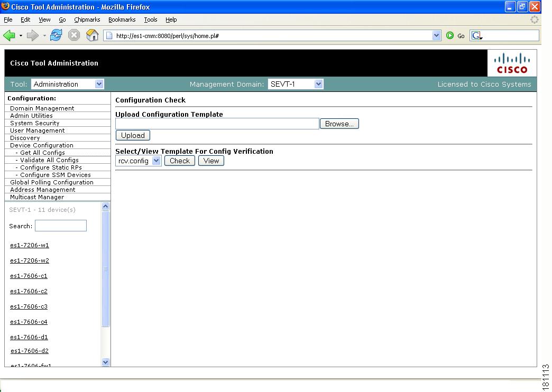Open Admin Utilities
Viewport: 552px width, 392px height.
point(31,116)
